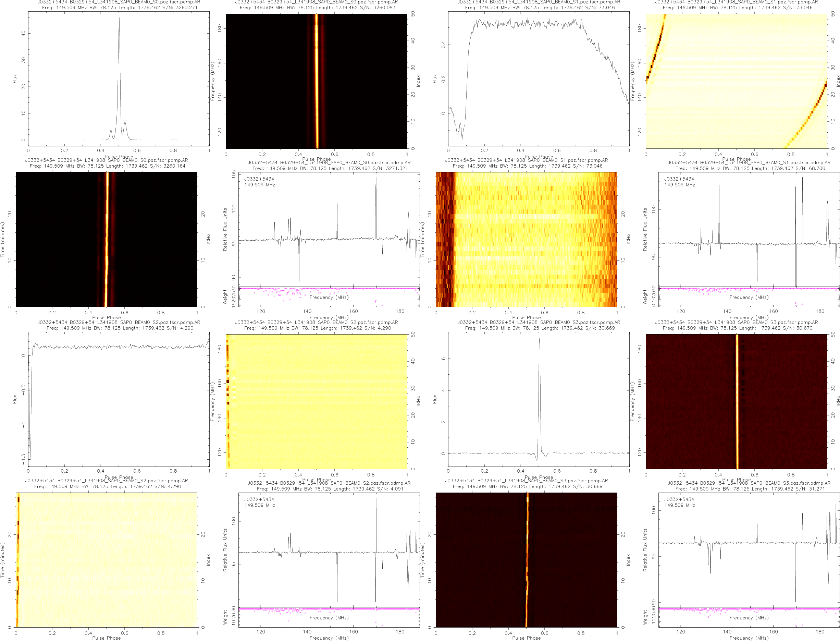840x641 pixels.
Task: Open the S2 flux profile plot
Action: click(119, 399)
